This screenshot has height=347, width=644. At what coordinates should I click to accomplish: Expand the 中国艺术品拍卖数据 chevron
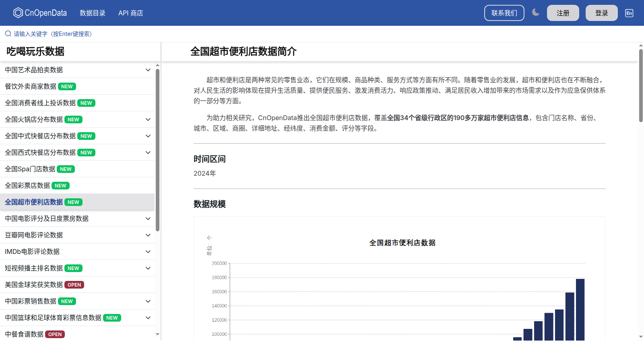click(x=148, y=70)
